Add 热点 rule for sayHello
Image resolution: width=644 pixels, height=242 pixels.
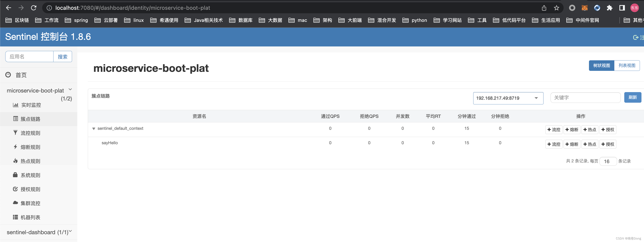click(590, 144)
